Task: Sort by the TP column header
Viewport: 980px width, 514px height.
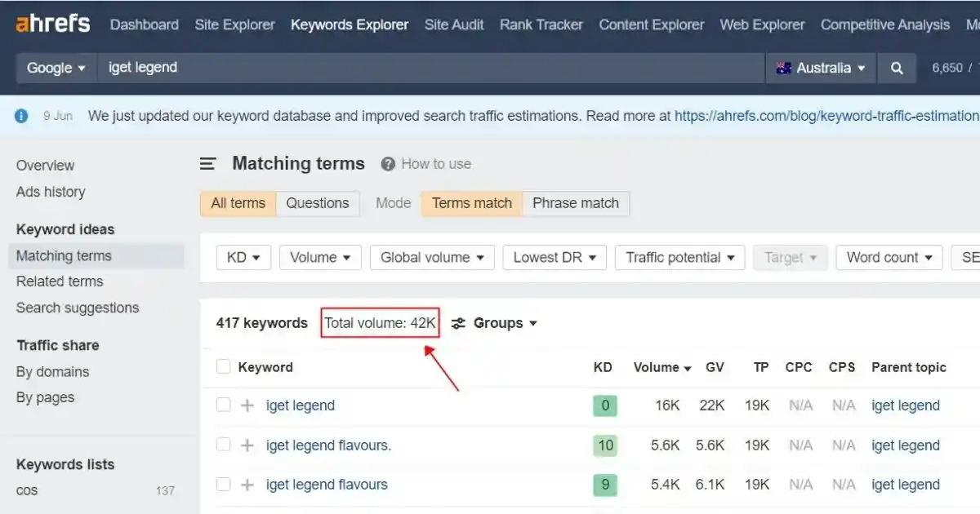Action: pos(761,367)
